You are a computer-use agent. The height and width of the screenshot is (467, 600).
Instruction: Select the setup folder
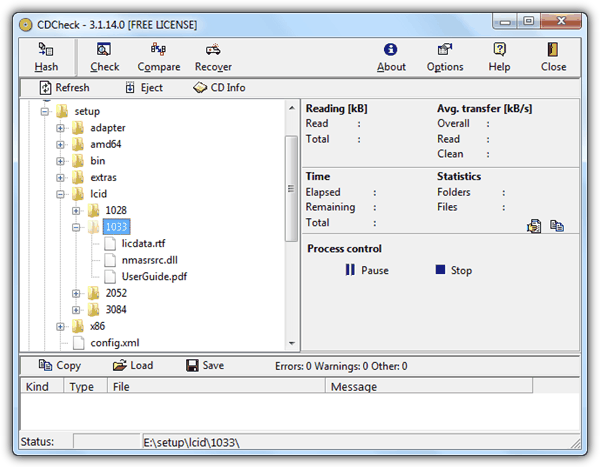click(x=87, y=111)
